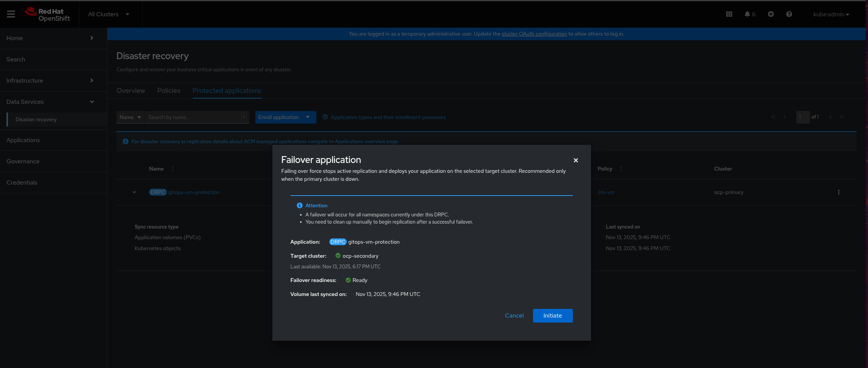Click Initiate to start the failover
Image resolution: width=868 pixels, height=368 pixels.
point(552,316)
